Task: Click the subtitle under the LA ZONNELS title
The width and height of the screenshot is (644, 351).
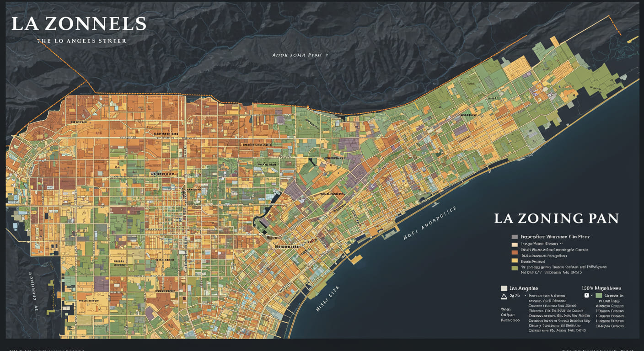Action: (81, 41)
